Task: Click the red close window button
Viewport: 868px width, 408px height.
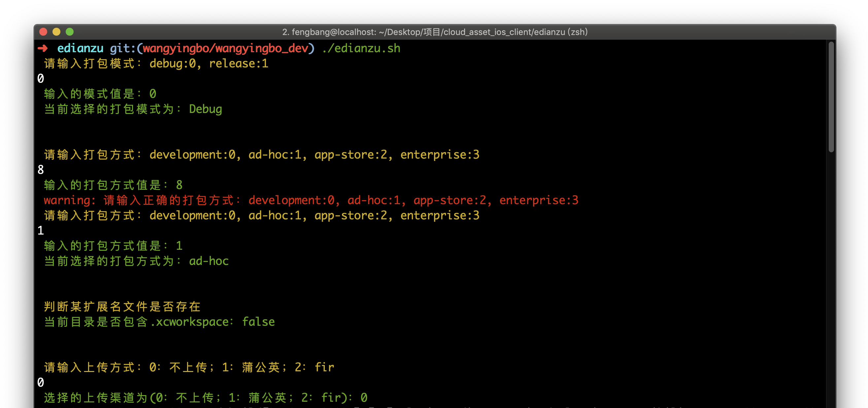Action: tap(43, 32)
